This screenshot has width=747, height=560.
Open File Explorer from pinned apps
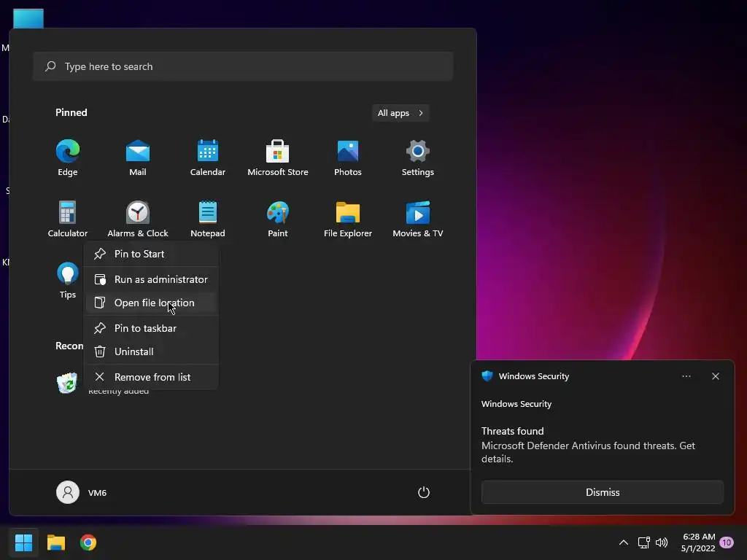tap(348, 219)
